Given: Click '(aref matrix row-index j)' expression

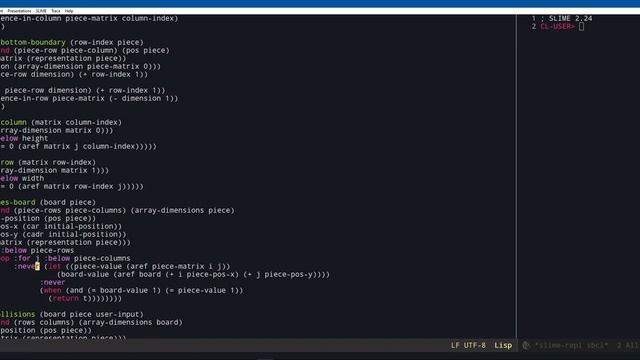Looking at the screenshot, I should [x=72, y=187].
